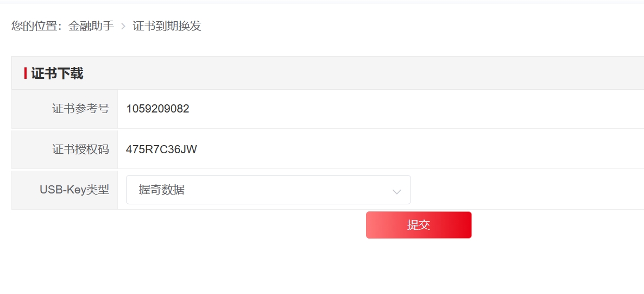Go to 金融助手 in the breadcrumb
644x294 pixels.
[91, 26]
